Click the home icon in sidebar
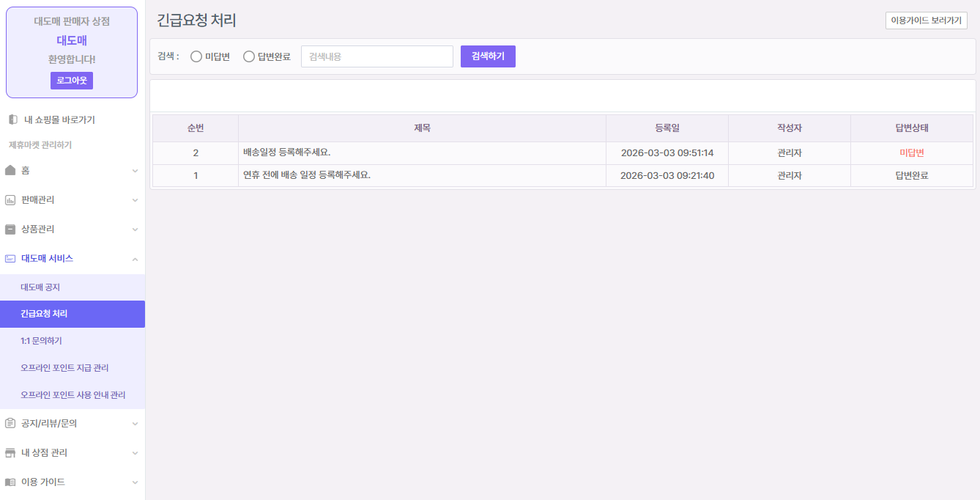This screenshot has height=500, width=980. 10,170
